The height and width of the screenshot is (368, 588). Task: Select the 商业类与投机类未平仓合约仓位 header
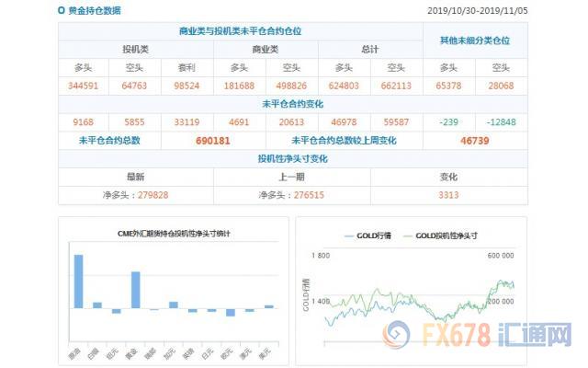point(241,31)
